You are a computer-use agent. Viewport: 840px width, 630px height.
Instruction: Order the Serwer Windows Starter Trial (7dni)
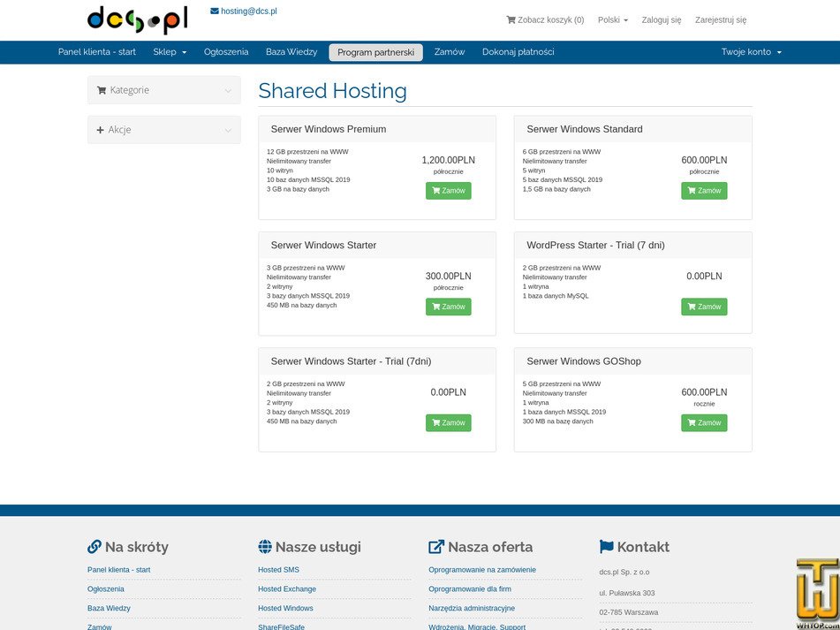tap(449, 422)
